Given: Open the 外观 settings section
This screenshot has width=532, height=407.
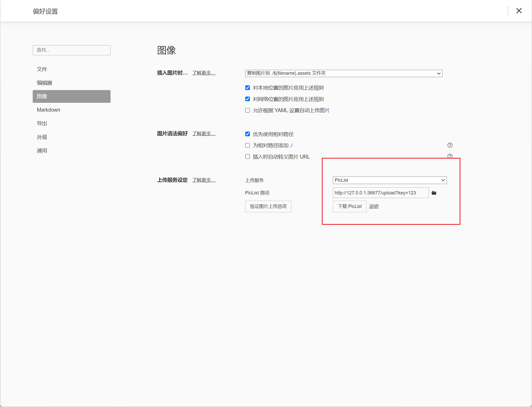Looking at the screenshot, I should (42, 137).
